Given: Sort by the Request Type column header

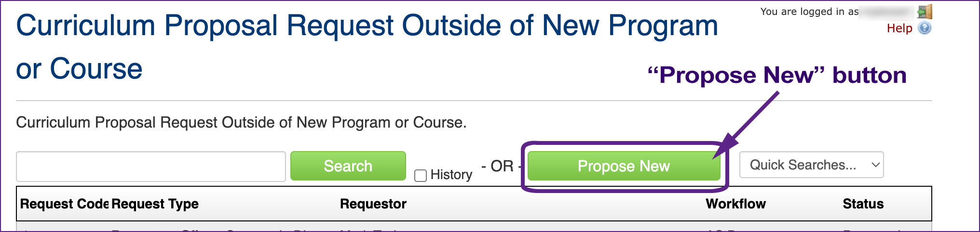Looking at the screenshot, I should (155, 204).
